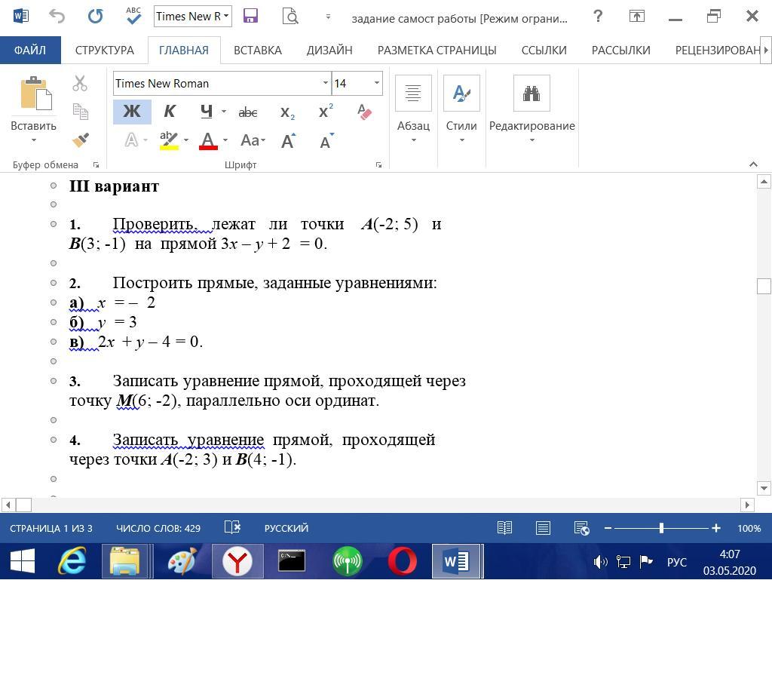Click the zoom slider handle

pyautogui.click(x=661, y=528)
